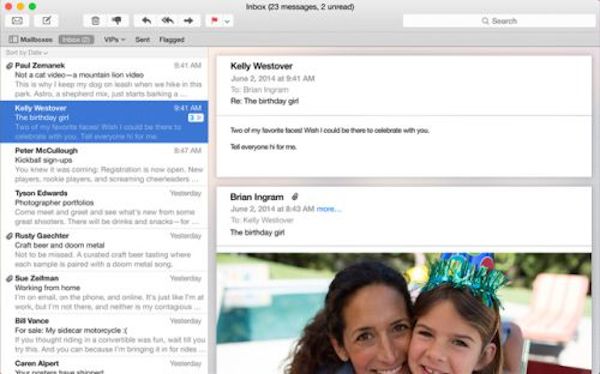Open Caren Alpert's email
This screenshot has width=600, height=374.
[104, 365]
